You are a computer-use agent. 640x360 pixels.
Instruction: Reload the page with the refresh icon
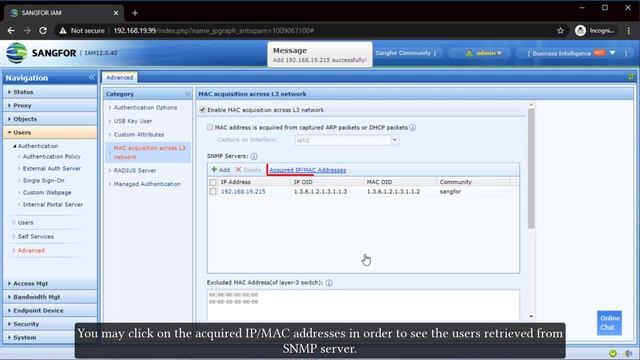pos(43,31)
